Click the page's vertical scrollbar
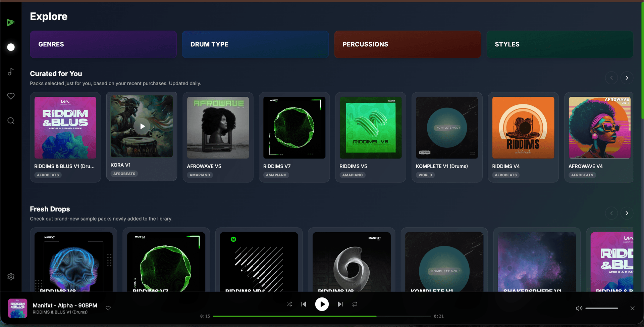 click(x=642, y=60)
